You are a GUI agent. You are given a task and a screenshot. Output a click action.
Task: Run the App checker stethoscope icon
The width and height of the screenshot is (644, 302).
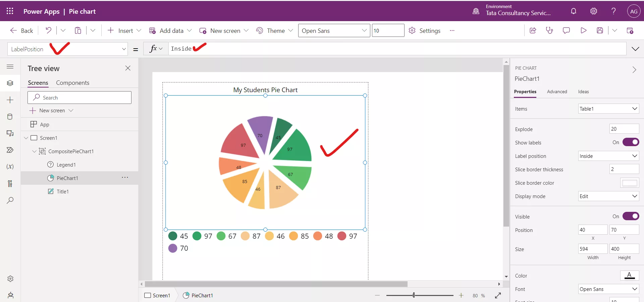click(549, 30)
